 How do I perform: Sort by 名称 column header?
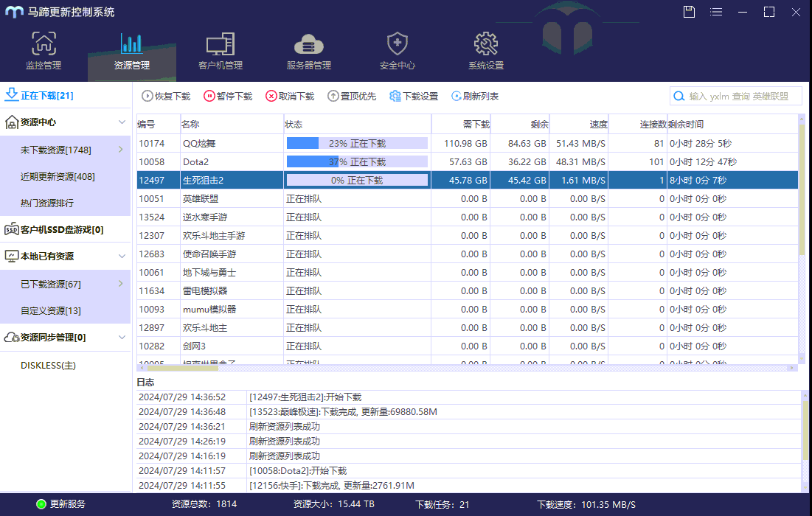232,125
